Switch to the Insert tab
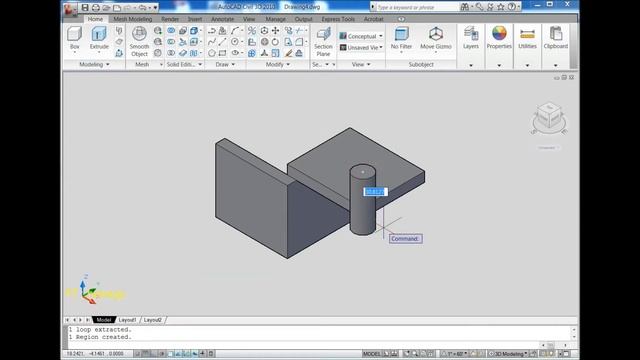This screenshot has width=640, height=360. [195, 19]
